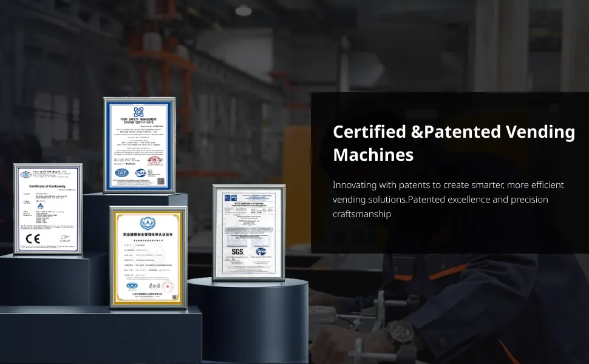Image resolution: width=589 pixels, height=364 pixels.
Task: Click the CE mark logo
Action: pyautogui.click(x=33, y=238)
